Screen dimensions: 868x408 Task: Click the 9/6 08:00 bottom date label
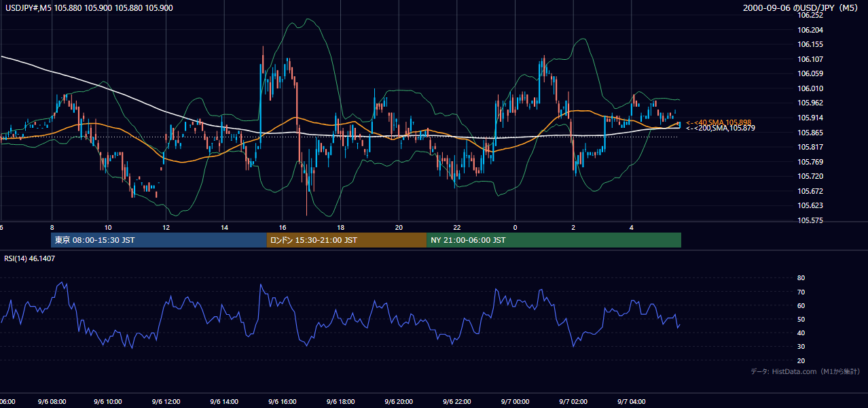pos(51,402)
